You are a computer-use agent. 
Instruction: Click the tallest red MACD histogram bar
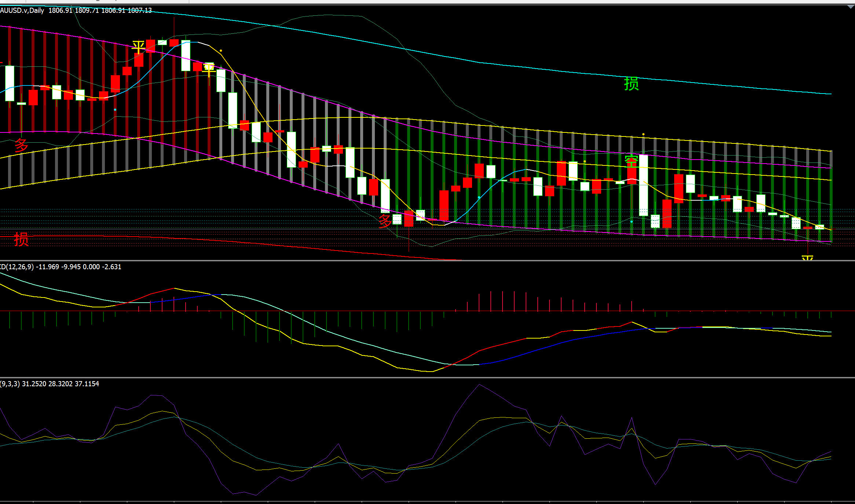point(503,301)
